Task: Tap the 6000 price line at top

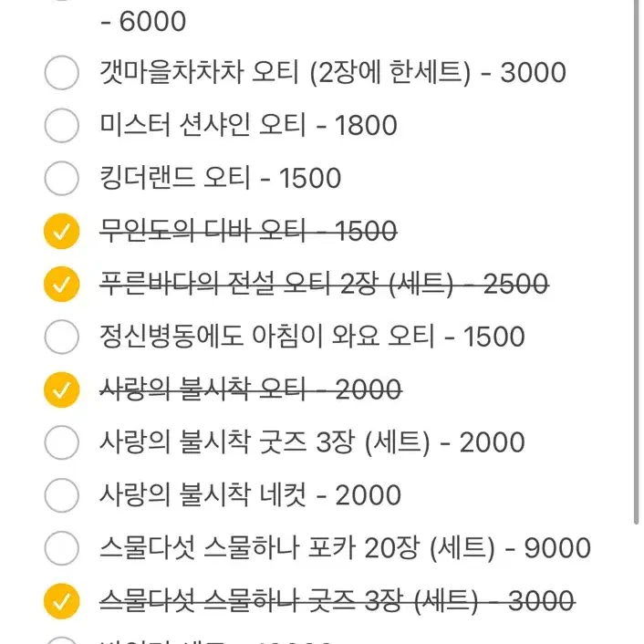Action: click(x=143, y=21)
